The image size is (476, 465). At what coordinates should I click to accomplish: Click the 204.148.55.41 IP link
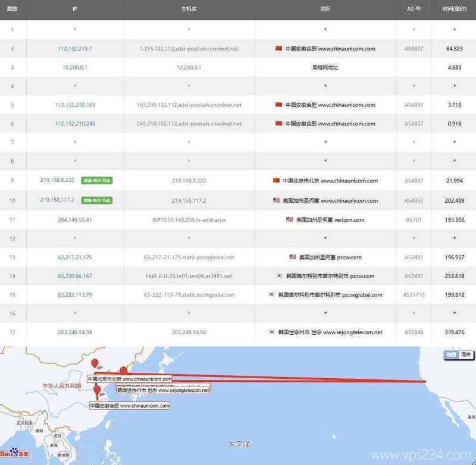(74, 219)
